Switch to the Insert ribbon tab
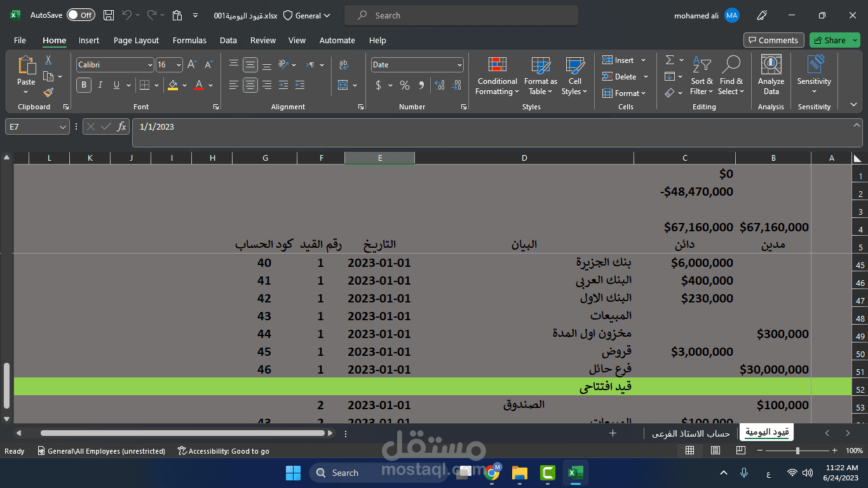 coord(89,40)
